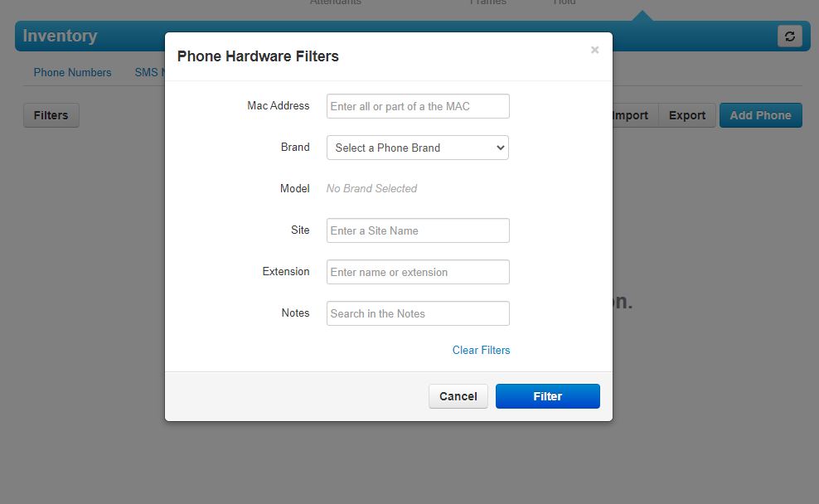Focus the Mac Address input field
The image size is (819, 504).
coord(418,106)
